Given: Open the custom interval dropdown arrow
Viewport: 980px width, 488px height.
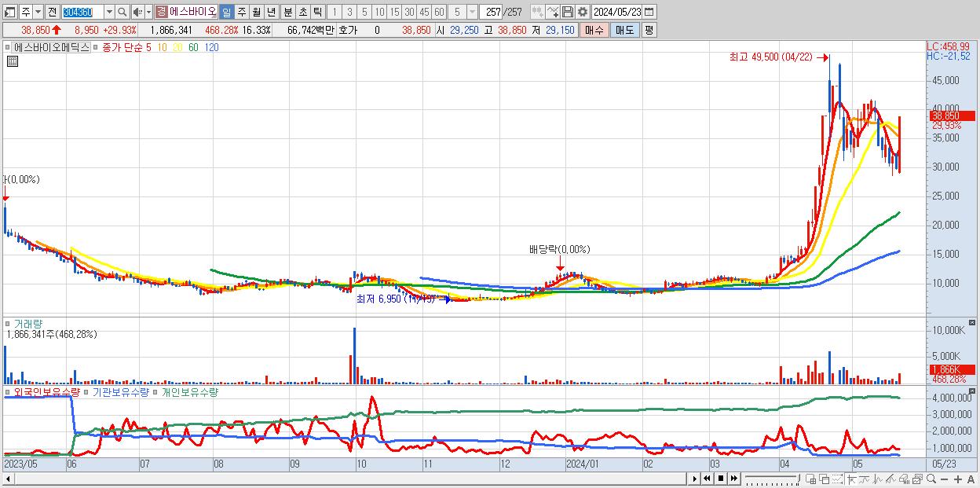Looking at the screenshot, I should click(472, 12).
